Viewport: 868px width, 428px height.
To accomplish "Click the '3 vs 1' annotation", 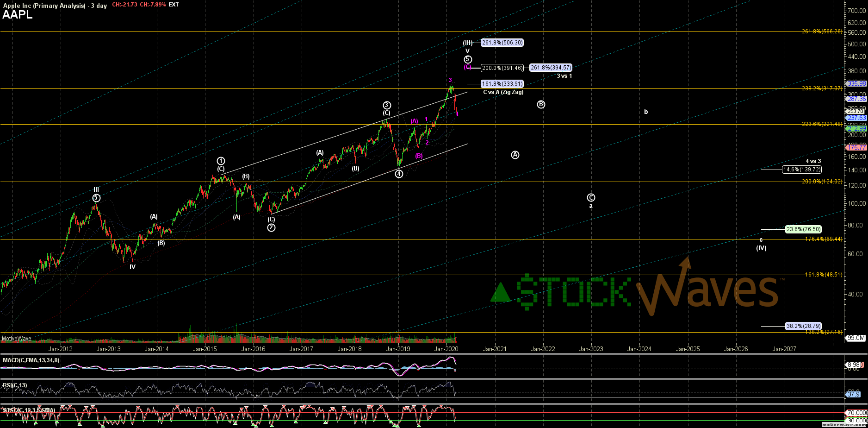I will pos(564,76).
